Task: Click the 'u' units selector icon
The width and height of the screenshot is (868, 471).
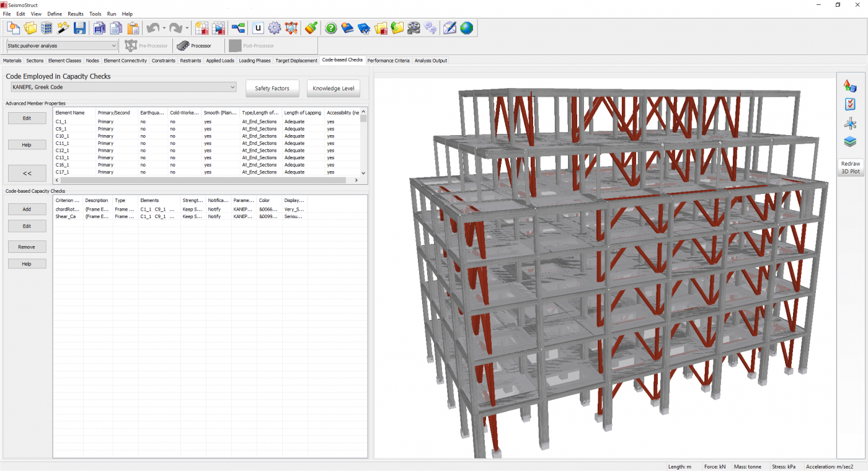Action: pyautogui.click(x=258, y=28)
